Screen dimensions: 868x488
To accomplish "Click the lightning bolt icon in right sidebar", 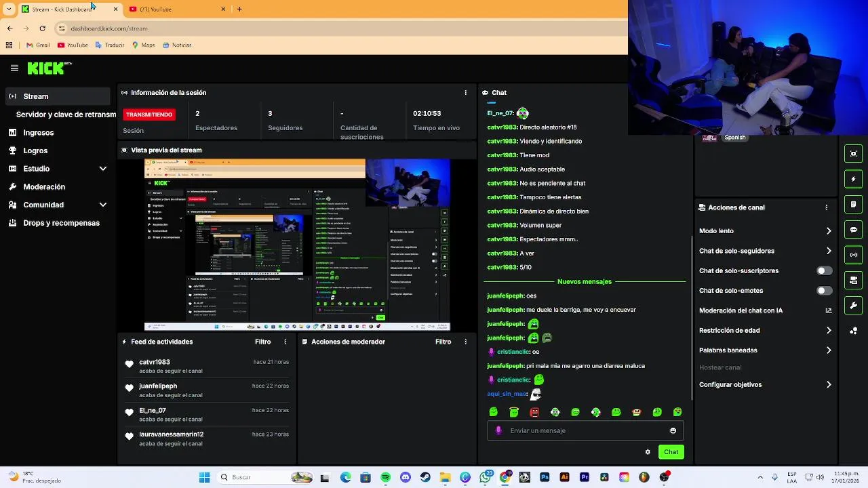I will (x=854, y=179).
